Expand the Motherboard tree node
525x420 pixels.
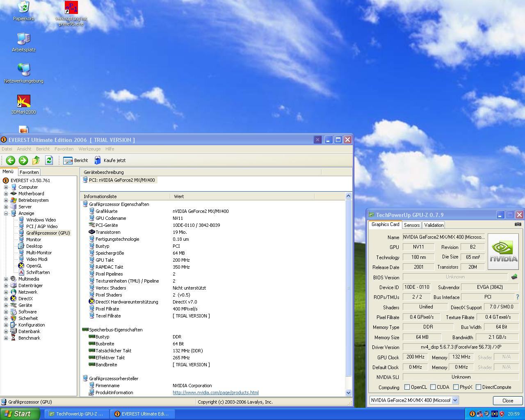pos(6,194)
